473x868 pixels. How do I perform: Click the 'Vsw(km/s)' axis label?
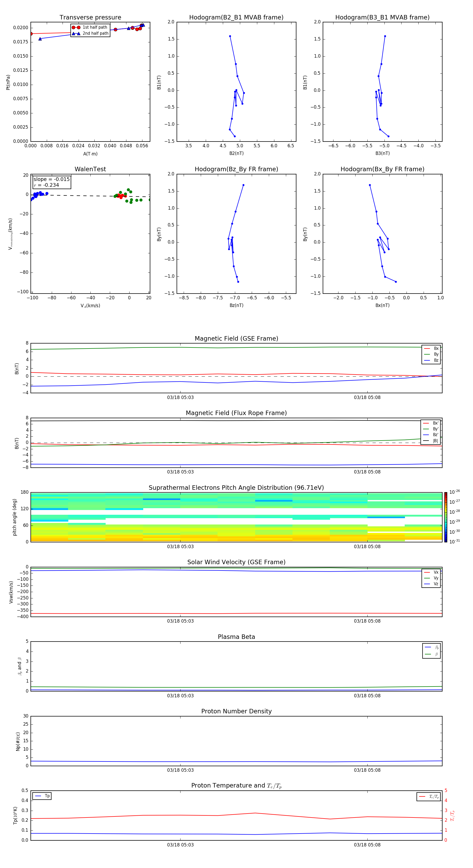11,592
